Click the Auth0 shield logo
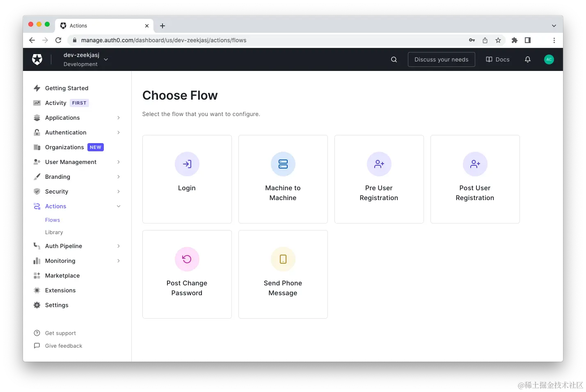 pos(37,59)
